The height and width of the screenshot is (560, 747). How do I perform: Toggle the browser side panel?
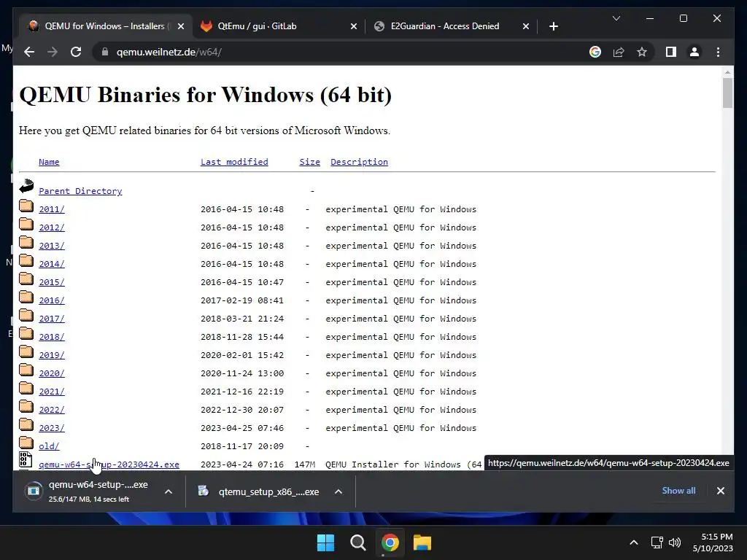[x=671, y=52]
